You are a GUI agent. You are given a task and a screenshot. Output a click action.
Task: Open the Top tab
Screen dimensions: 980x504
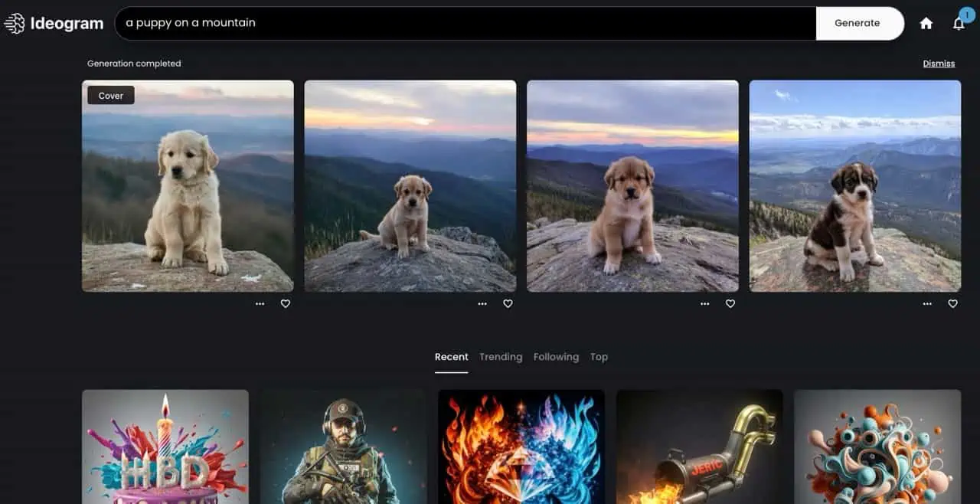(x=599, y=357)
